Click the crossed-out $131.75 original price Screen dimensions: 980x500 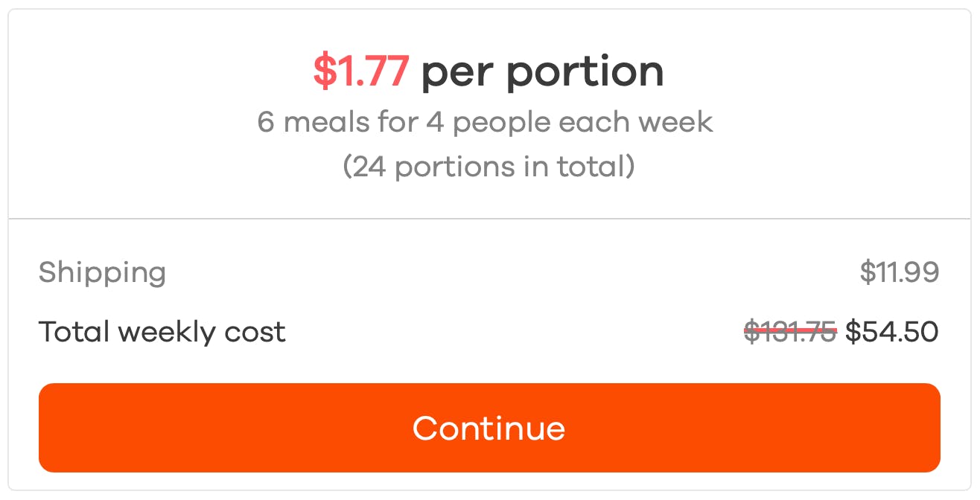[790, 332]
